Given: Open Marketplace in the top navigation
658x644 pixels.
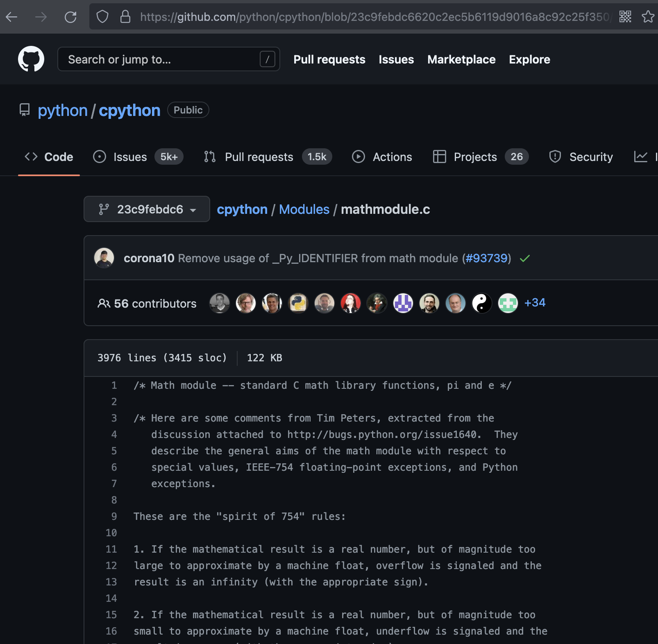Looking at the screenshot, I should pyautogui.click(x=461, y=59).
